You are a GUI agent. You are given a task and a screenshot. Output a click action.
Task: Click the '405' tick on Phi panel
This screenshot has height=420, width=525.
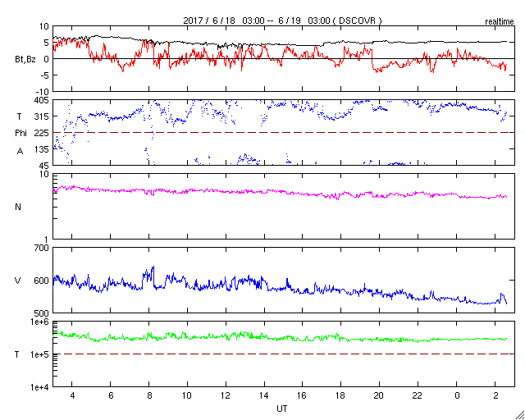(42, 100)
